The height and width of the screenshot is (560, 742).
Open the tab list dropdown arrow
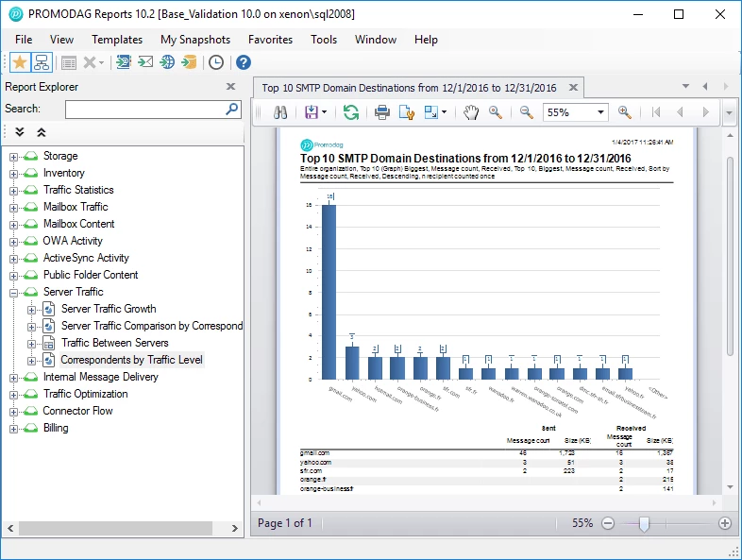[685, 86]
